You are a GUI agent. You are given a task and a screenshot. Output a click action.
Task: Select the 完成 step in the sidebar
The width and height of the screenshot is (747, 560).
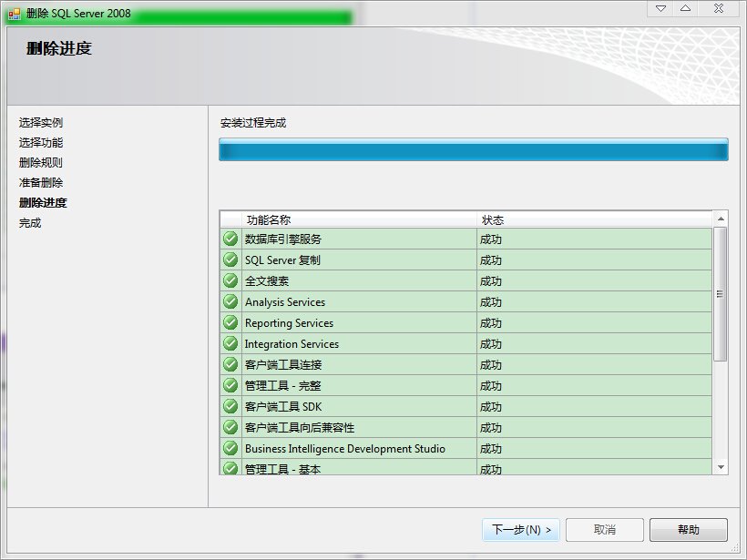[30, 223]
